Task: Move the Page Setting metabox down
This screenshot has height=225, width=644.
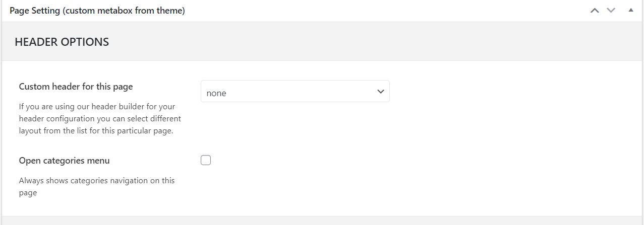Action: tap(611, 11)
